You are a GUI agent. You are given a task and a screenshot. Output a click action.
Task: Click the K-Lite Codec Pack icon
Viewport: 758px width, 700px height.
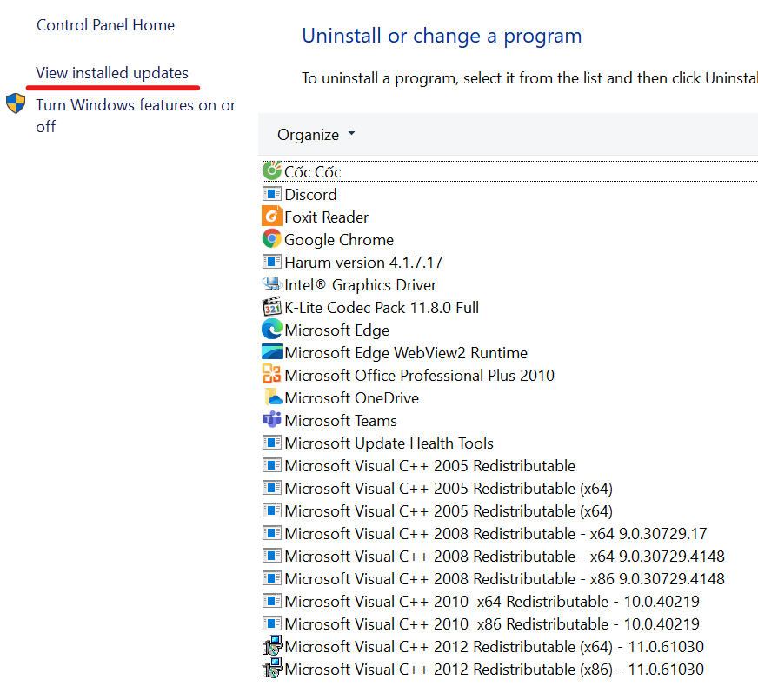(x=272, y=306)
